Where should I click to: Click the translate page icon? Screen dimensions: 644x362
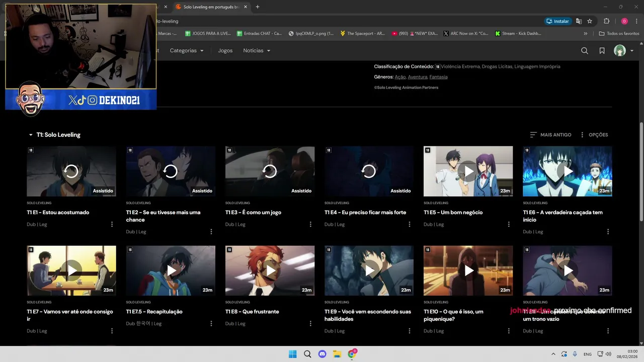[579, 21]
